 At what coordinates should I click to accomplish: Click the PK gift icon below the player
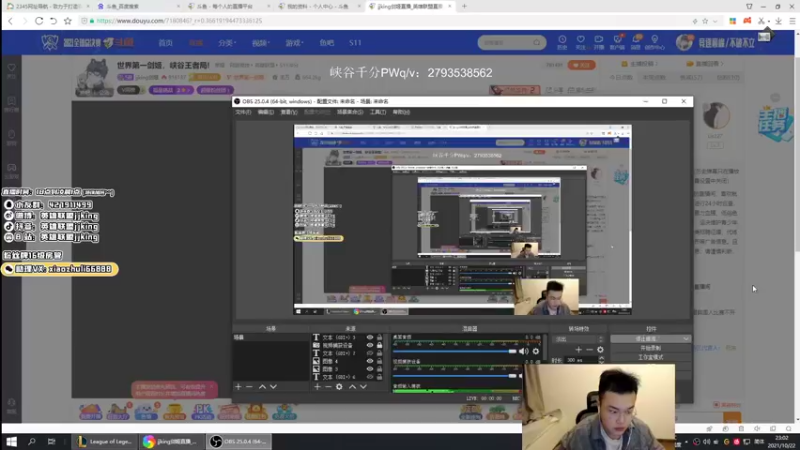point(202,411)
